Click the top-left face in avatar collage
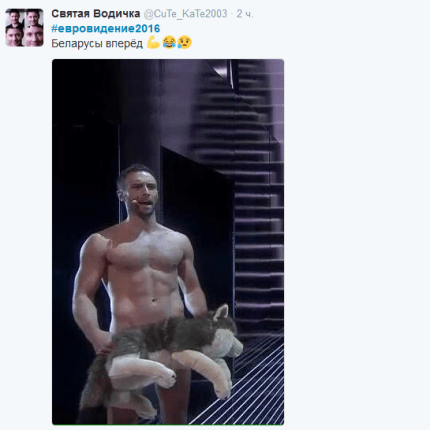430x430 pixels. tap(15, 18)
